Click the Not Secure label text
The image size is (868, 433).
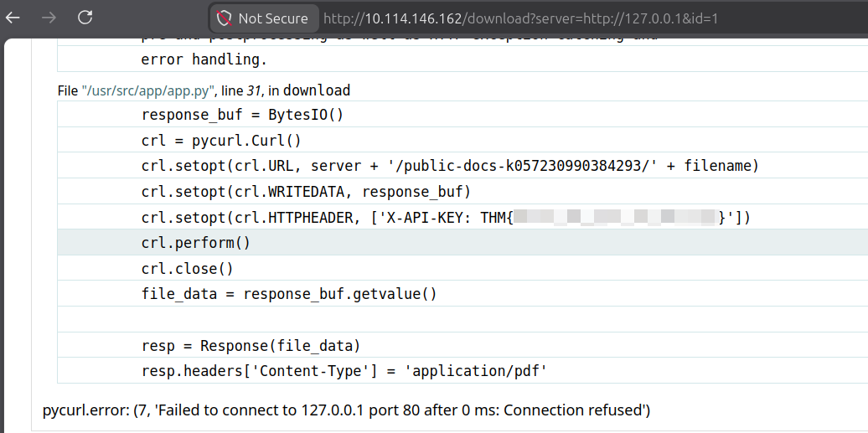[x=272, y=18]
